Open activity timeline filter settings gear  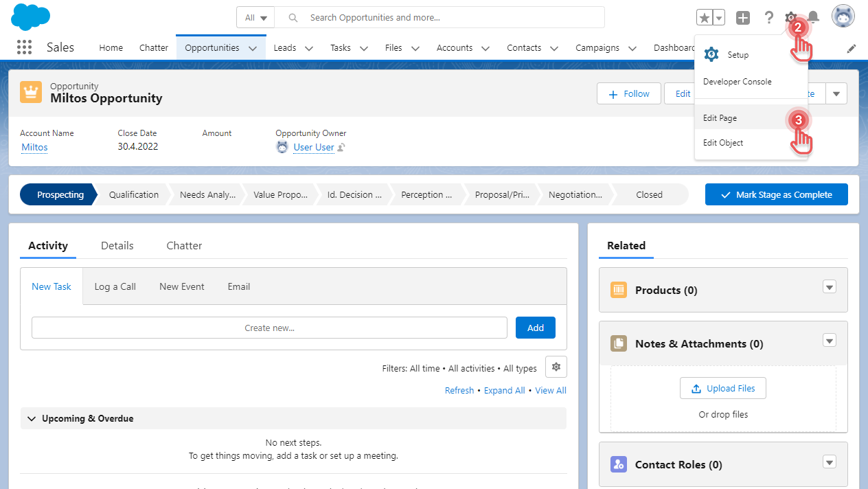[x=556, y=367]
